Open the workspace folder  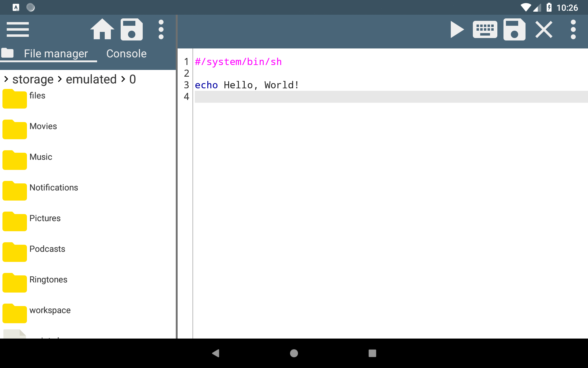[50, 310]
